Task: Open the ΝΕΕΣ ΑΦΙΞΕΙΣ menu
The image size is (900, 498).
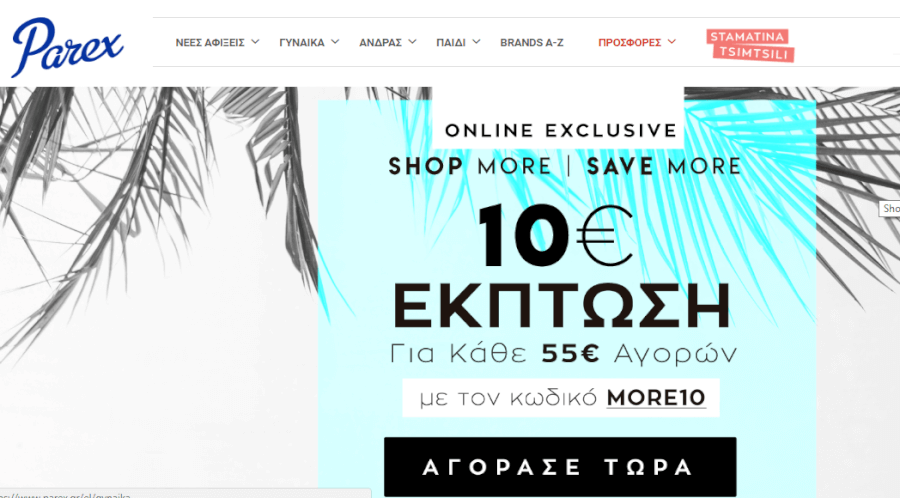Action: 210,42
